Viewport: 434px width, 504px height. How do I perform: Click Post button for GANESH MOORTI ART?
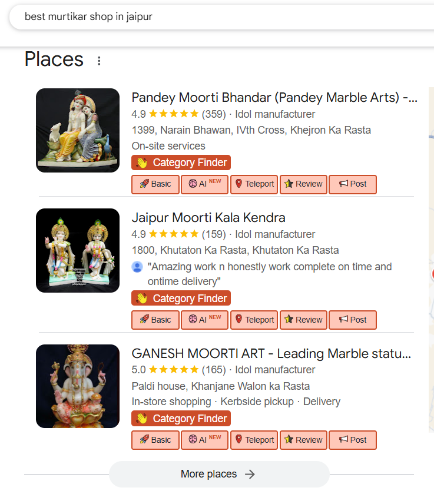352,440
